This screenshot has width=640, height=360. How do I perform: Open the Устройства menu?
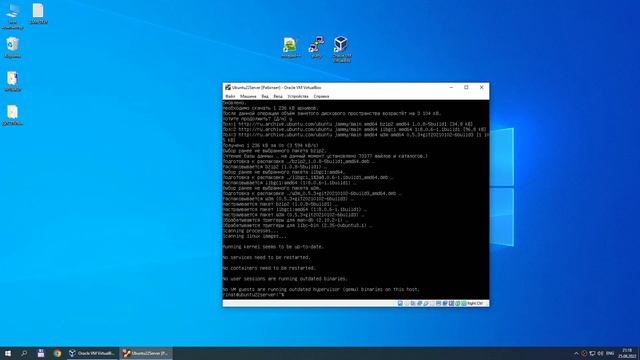point(298,96)
